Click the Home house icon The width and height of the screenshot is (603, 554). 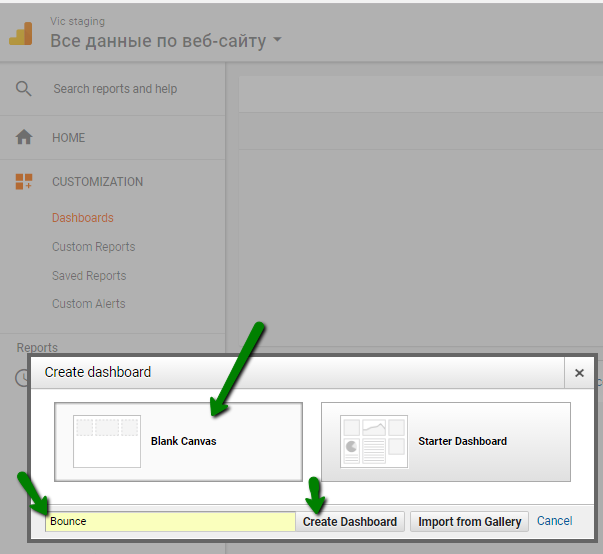point(24,137)
